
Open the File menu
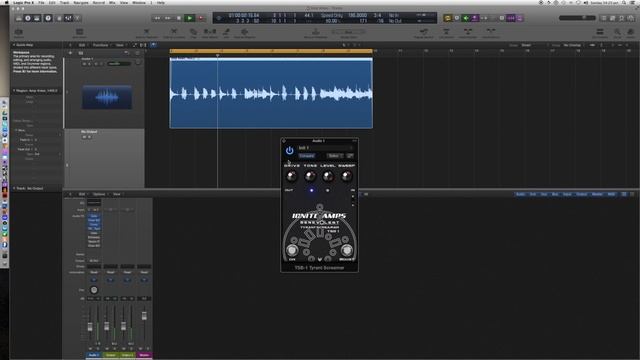click(x=41, y=2)
